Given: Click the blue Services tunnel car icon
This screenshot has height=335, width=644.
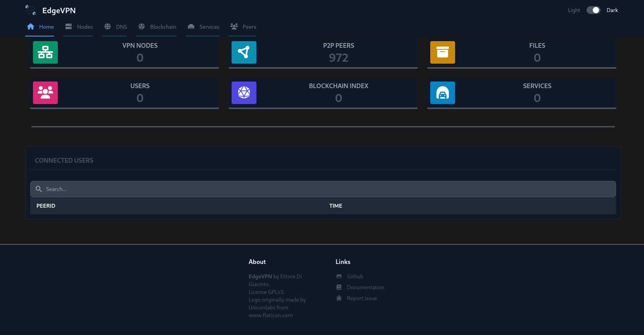Looking at the screenshot, I should 443,93.
